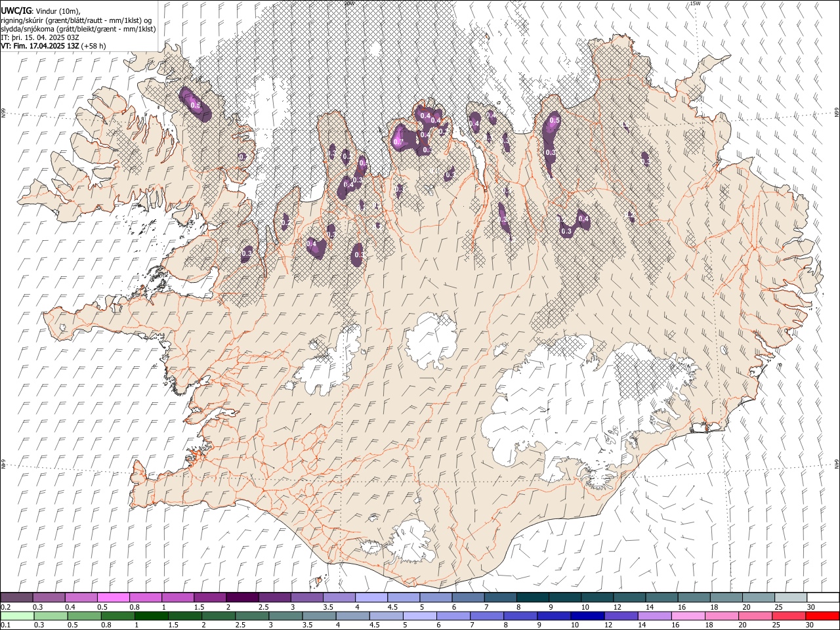Click the light gray swatch between 25 and 30
The image size is (840, 630).
coord(790,598)
